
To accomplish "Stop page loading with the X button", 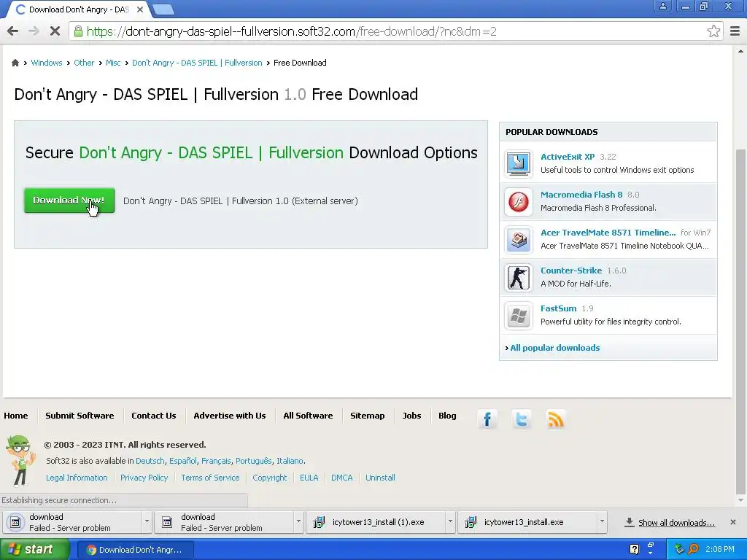I will 55,31.
